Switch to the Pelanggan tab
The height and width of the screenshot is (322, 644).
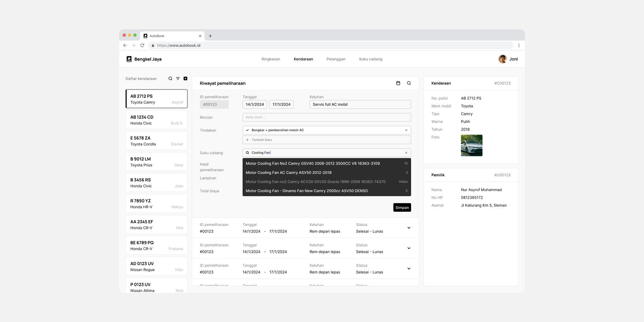tap(336, 59)
